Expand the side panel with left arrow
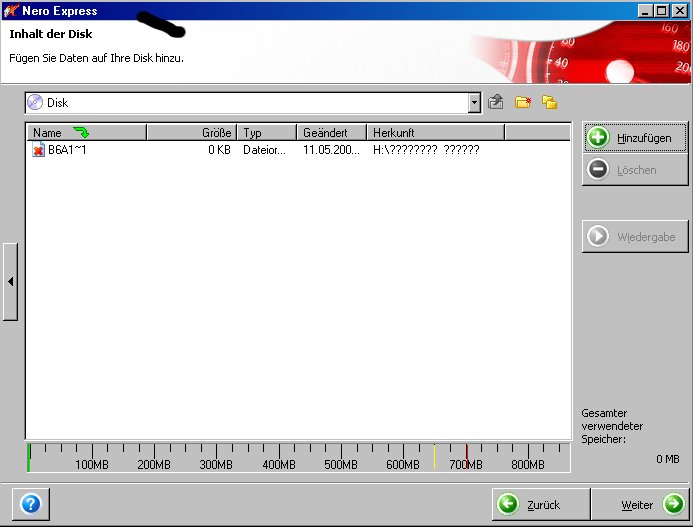693x529 pixels. [x=10, y=282]
